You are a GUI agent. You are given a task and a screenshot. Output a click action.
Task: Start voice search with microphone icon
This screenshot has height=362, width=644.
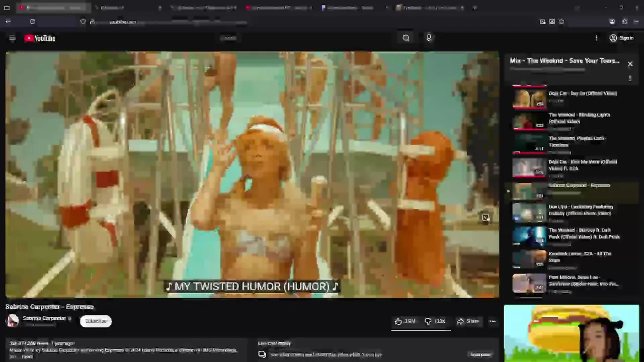(x=429, y=38)
